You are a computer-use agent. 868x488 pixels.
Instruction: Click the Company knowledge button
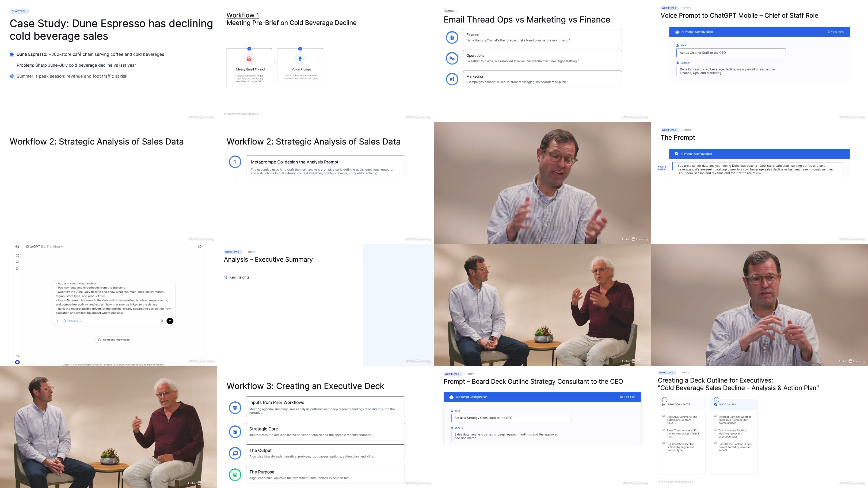click(114, 340)
